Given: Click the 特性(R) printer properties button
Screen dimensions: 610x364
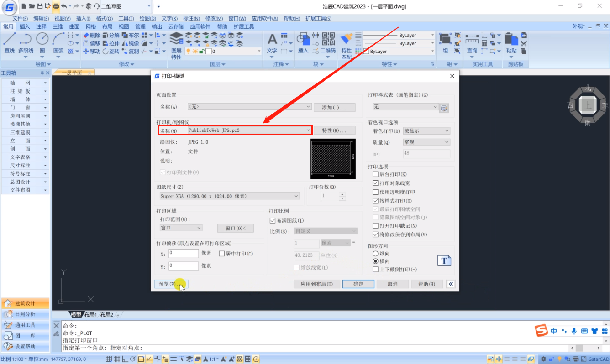Looking at the screenshot, I should tap(335, 130).
